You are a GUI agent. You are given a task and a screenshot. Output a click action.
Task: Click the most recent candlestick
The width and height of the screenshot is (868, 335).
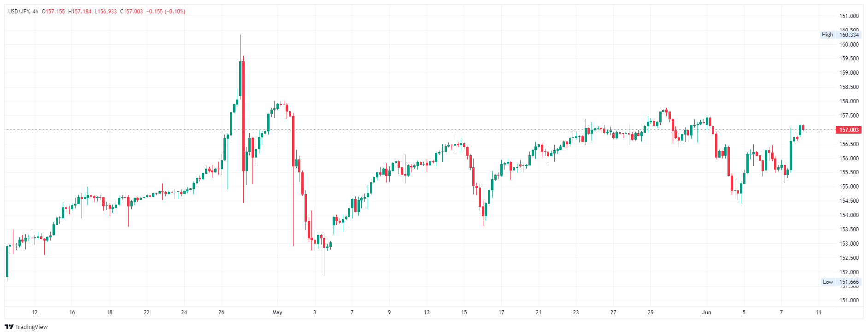[x=803, y=128]
